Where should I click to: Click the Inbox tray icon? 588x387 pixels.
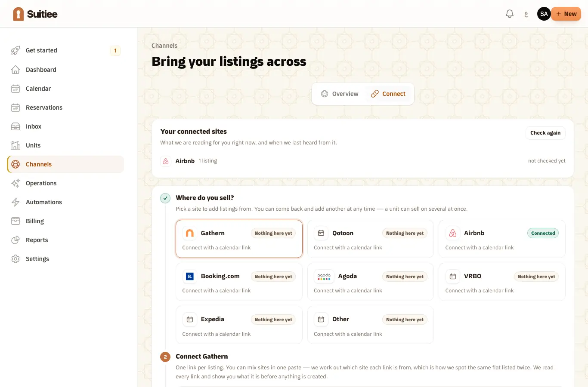coord(15,126)
